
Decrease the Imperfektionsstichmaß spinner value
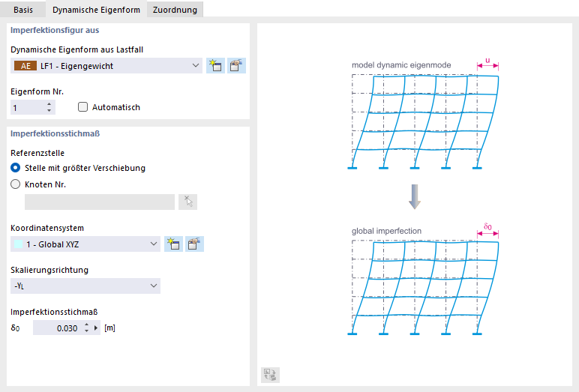tap(86, 331)
